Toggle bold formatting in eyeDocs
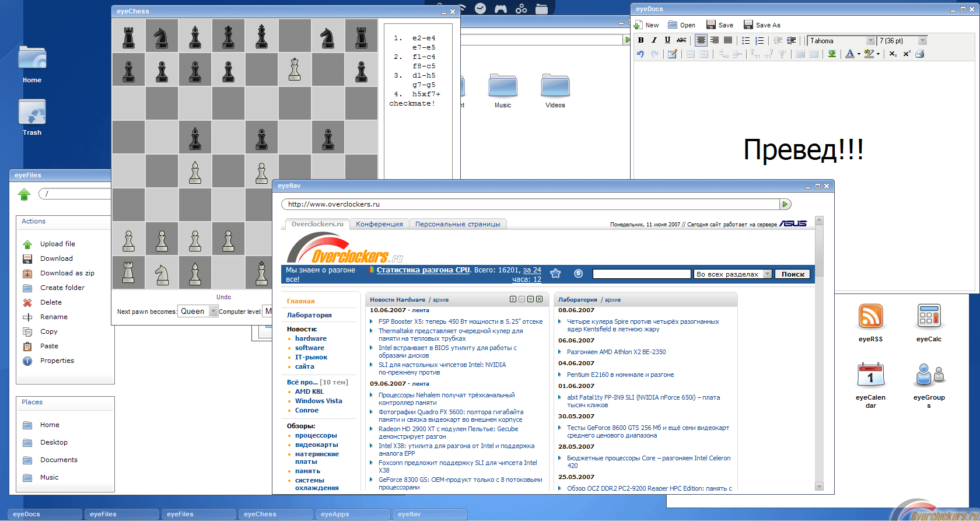This screenshot has width=980, height=521. pos(640,40)
